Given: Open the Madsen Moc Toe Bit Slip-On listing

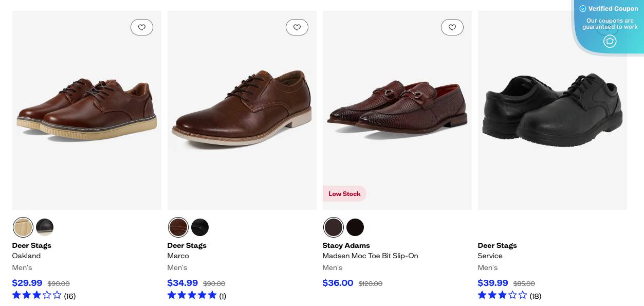Looking at the screenshot, I should coord(370,256).
